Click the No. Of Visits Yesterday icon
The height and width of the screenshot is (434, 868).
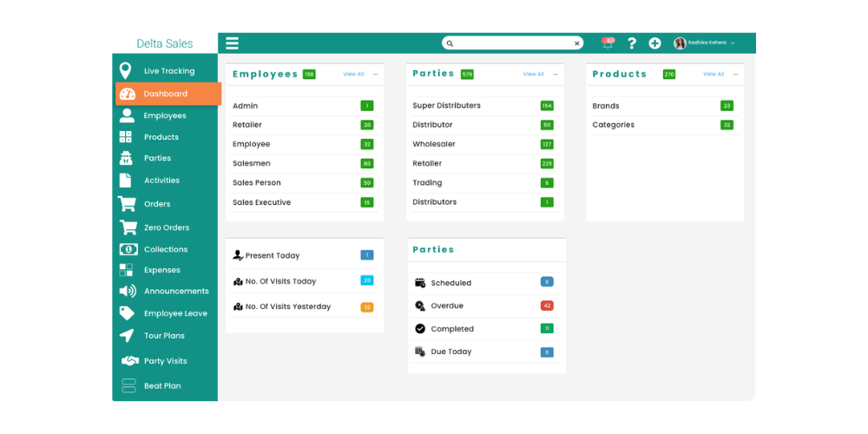point(238,306)
